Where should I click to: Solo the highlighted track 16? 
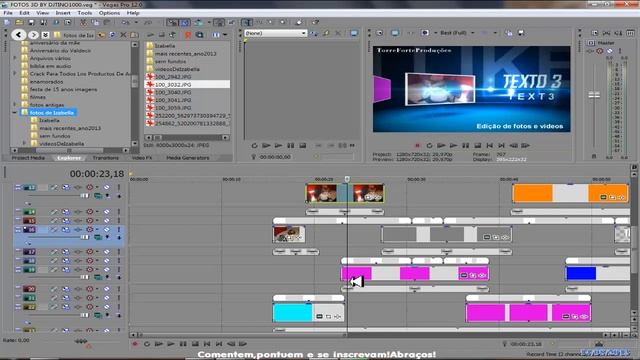coord(119,230)
